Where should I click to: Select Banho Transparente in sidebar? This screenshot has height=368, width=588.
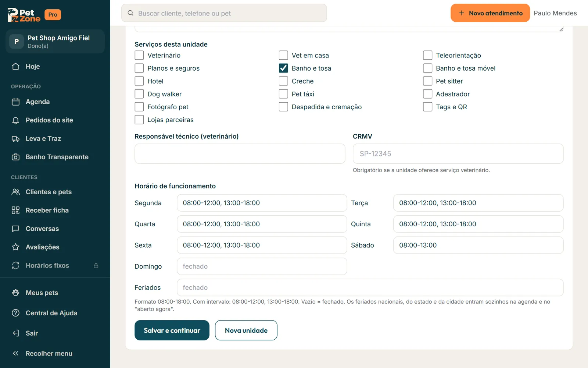(55, 157)
